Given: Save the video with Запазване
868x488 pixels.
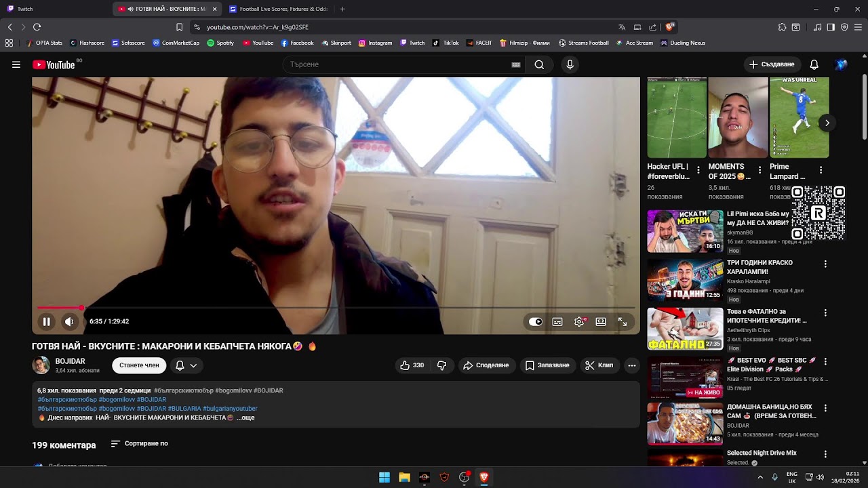Looking at the screenshot, I should point(547,365).
